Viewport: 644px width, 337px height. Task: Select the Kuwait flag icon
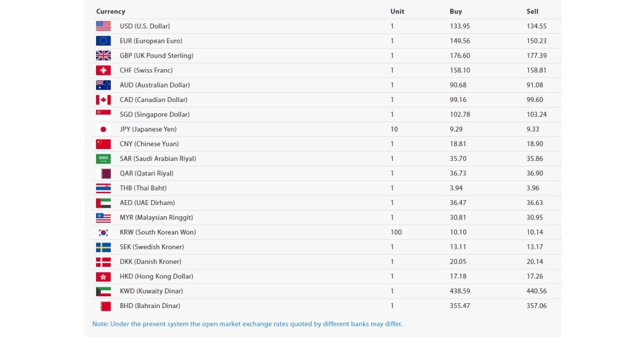pyautogui.click(x=104, y=291)
